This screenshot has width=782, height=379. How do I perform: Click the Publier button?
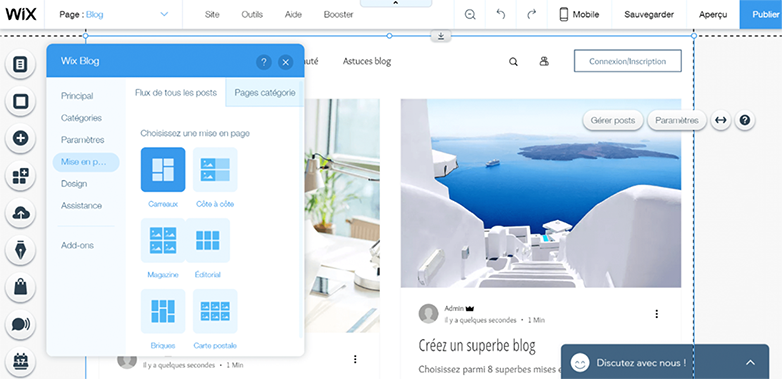click(761, 14)
